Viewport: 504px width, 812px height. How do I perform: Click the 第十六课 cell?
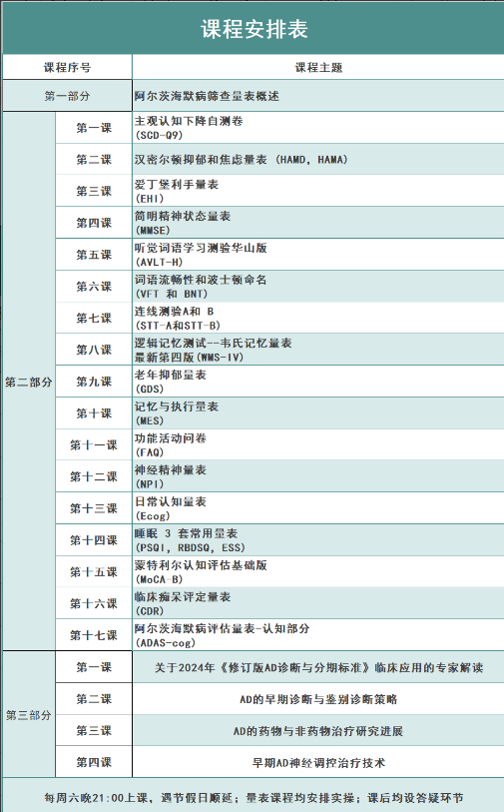(94, 603)
